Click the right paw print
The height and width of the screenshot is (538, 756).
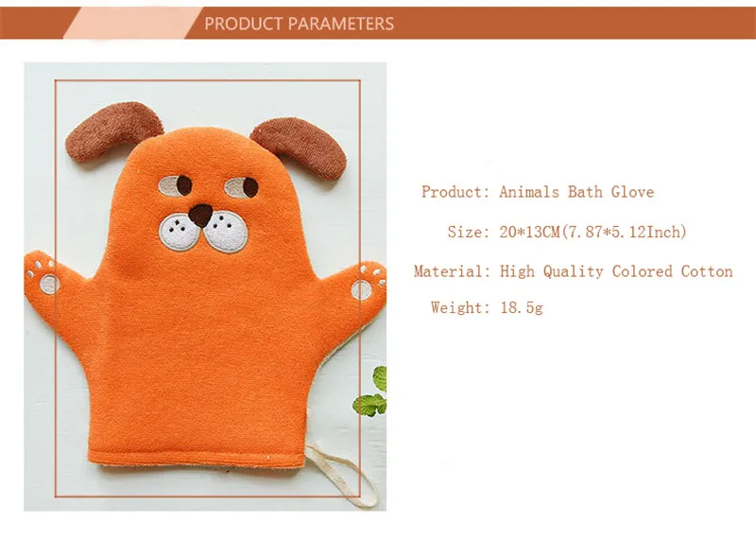click(x=369, y=283)
